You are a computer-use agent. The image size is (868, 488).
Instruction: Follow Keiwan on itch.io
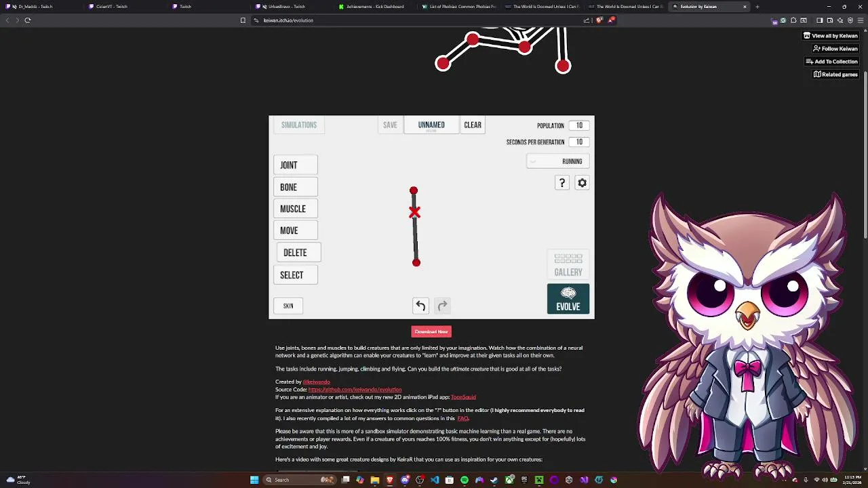(x=835, y=49)
